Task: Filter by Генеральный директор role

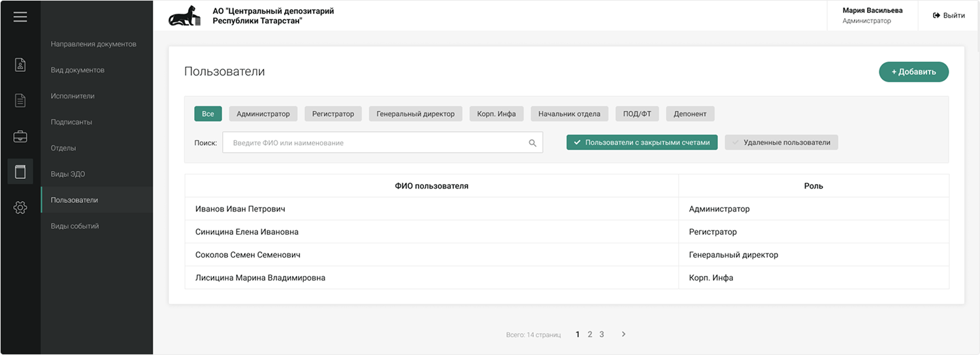Action: [416, 114]
